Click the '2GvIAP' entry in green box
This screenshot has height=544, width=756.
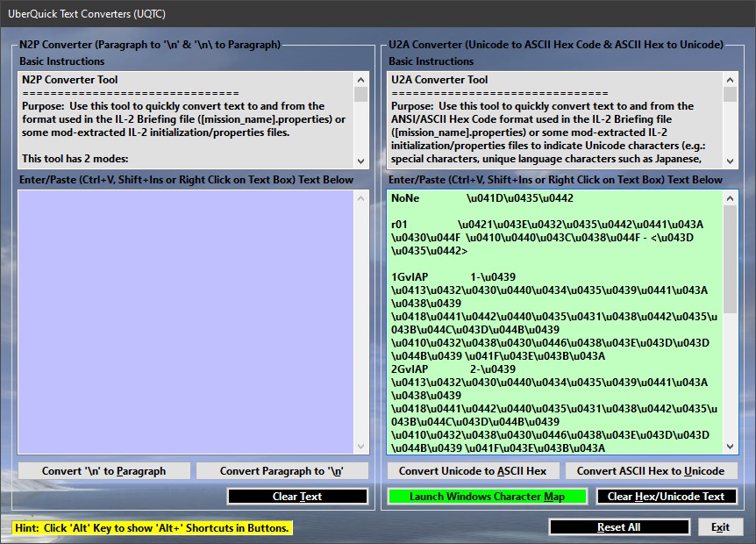point(410,369)
